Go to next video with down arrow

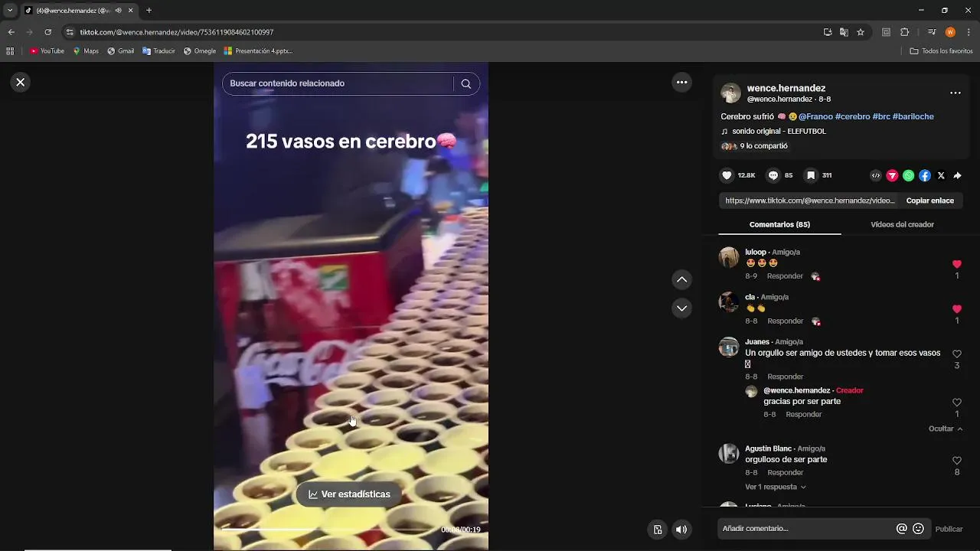(x=681, y=308)
